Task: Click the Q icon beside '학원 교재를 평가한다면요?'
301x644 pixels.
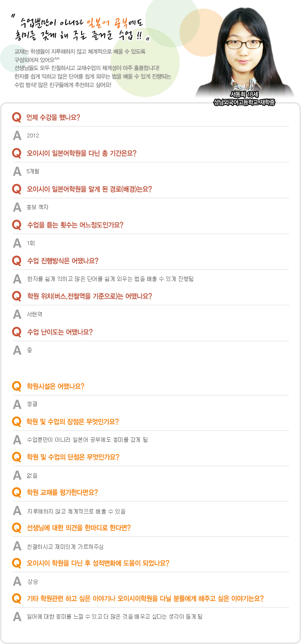Action: click(x=16, y=493)
